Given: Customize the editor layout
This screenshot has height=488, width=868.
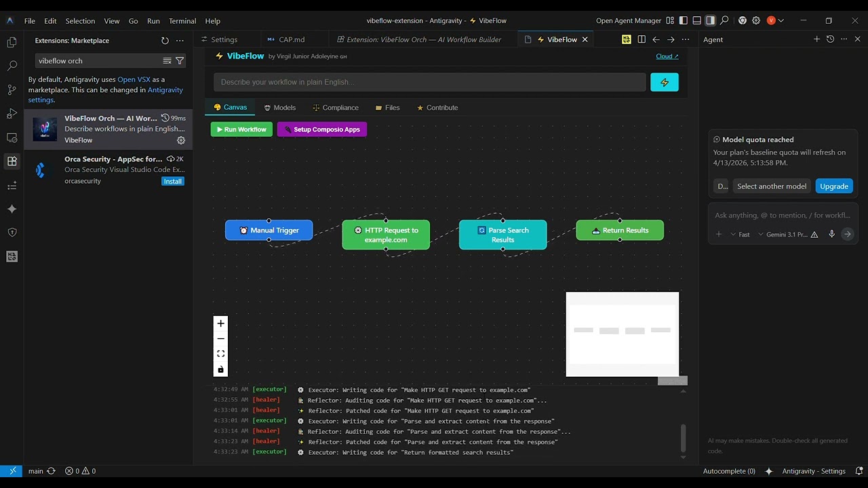Looking at the screenshot, I should tap(670, 20).
